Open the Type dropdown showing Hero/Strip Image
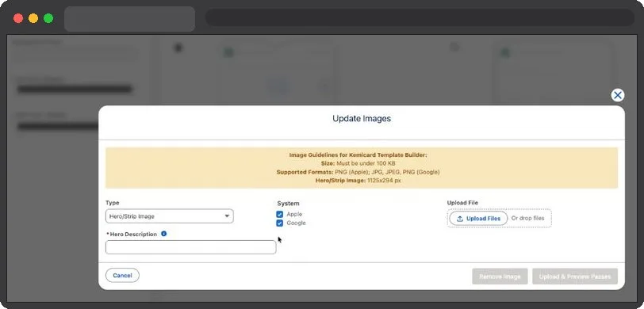The height and width of the screenshot is (309, 644). [x=170, y=216]
